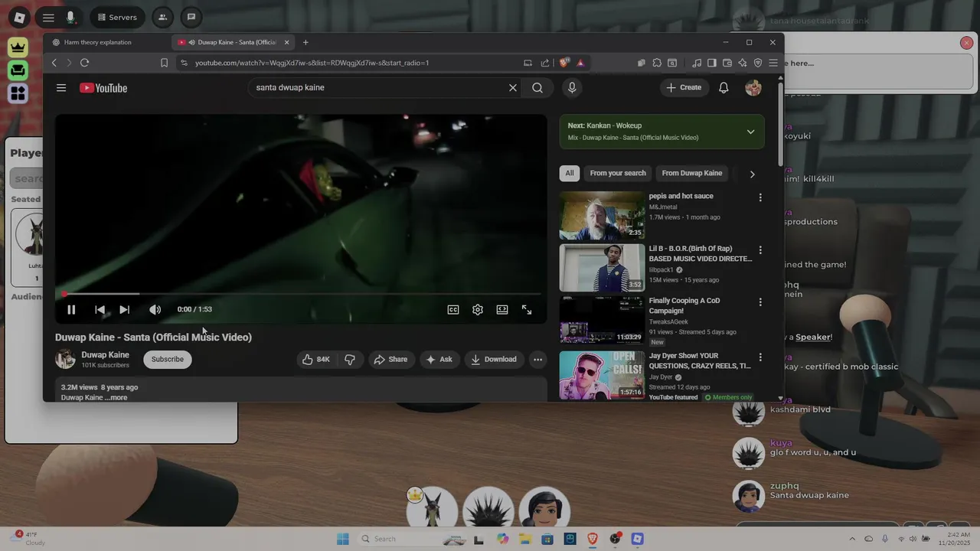
Task: Open Roblox hamburger menu at top
Action: 48,17
